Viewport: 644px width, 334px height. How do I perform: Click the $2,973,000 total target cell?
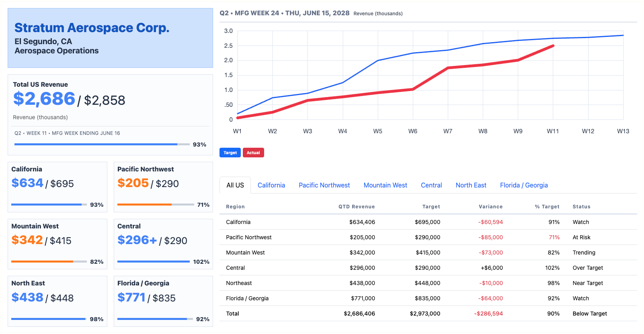tap(425, 314)
